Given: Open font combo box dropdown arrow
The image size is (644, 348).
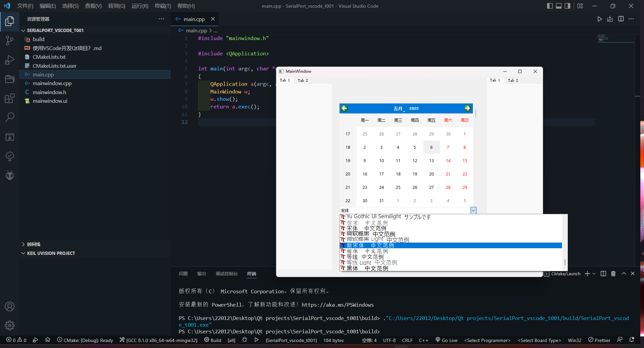Looking at the screenshot, I should click(473, 210).
